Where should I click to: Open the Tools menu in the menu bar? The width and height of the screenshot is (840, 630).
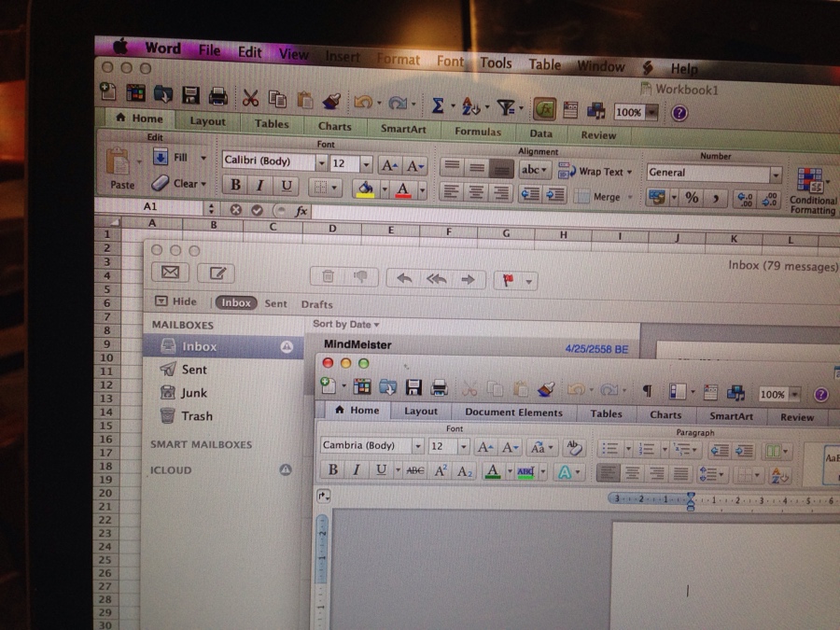(496, 63)
